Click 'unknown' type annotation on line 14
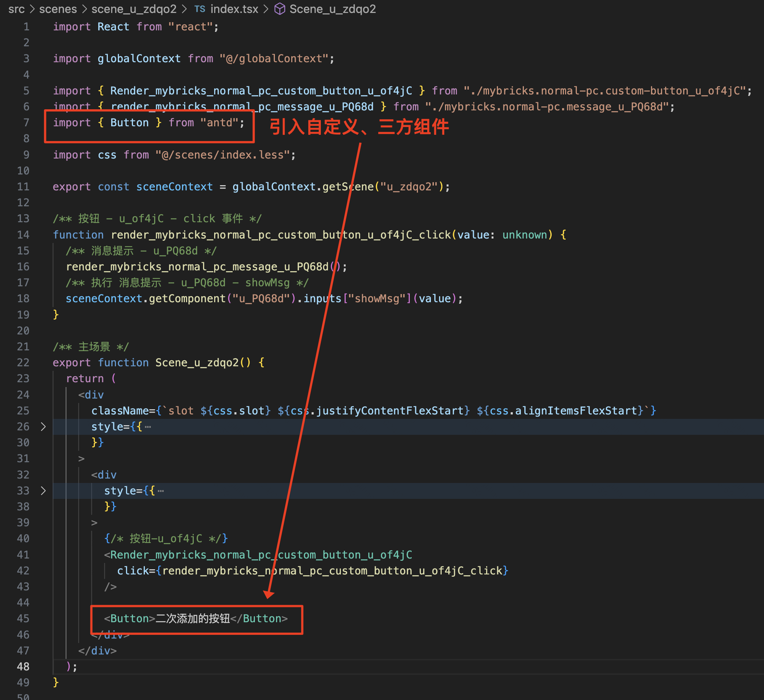This screenshot has height=700, width=764. (x=525, y=235)
